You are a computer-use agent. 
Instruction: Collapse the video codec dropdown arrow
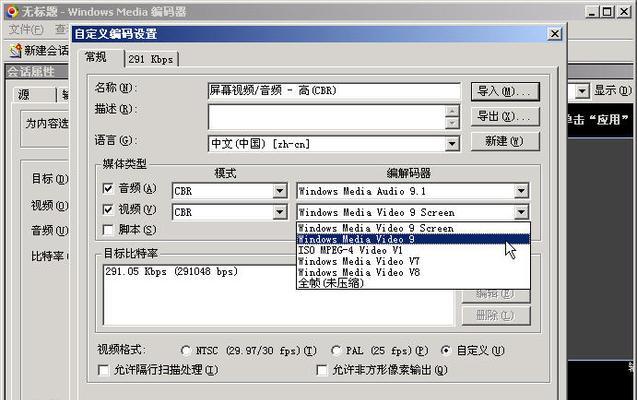(x=521, y=212)
